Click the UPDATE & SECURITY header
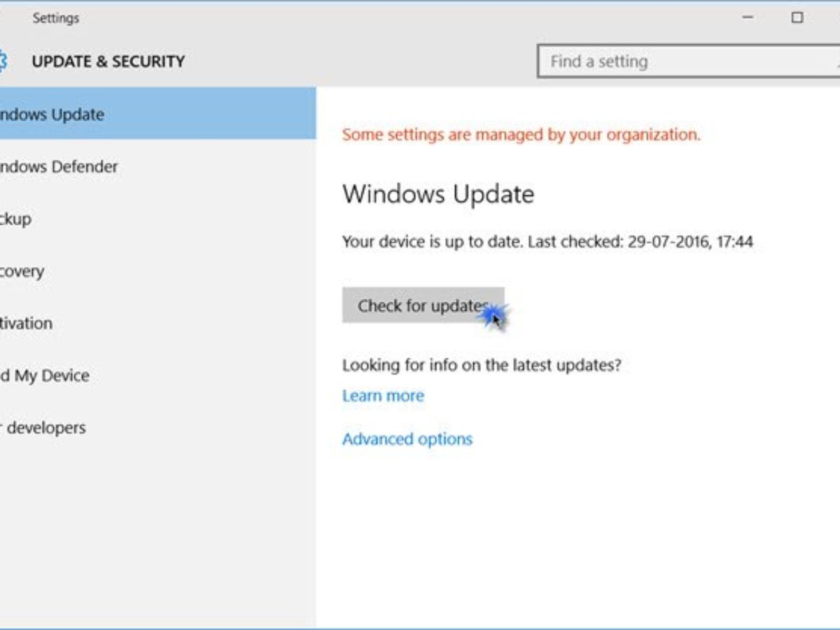The height and width of the screenshot is (630, 840). [x=108, y=62]
